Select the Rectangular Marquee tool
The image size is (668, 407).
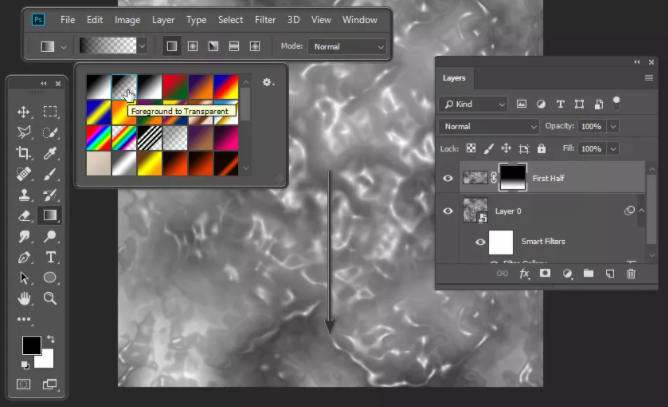(x=50, y=112)
